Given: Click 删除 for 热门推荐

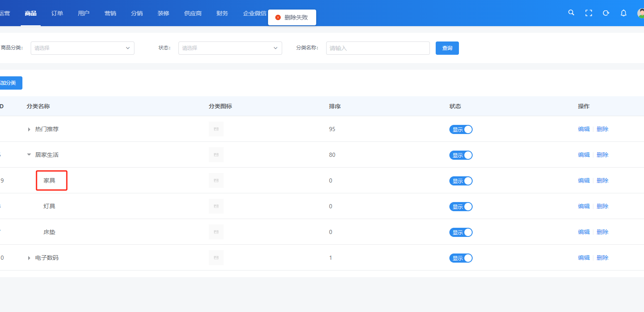Looking at the screenshot, I should [x=603, y=129].
